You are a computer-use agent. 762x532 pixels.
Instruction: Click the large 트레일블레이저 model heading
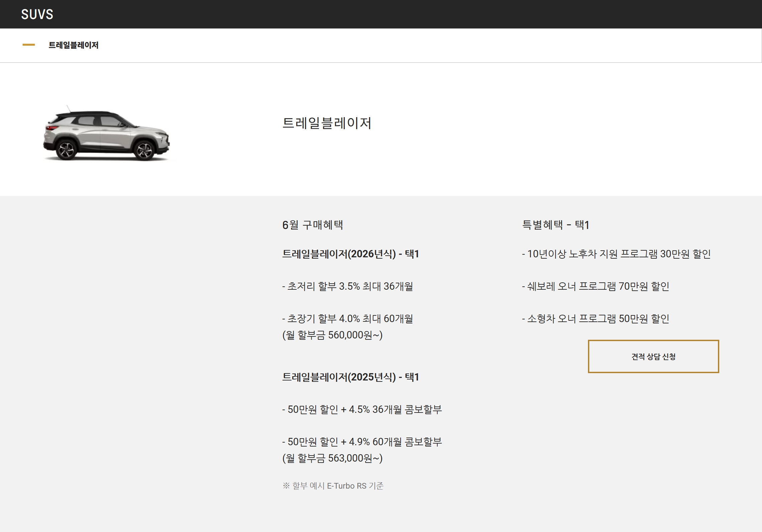click(327, 123)
